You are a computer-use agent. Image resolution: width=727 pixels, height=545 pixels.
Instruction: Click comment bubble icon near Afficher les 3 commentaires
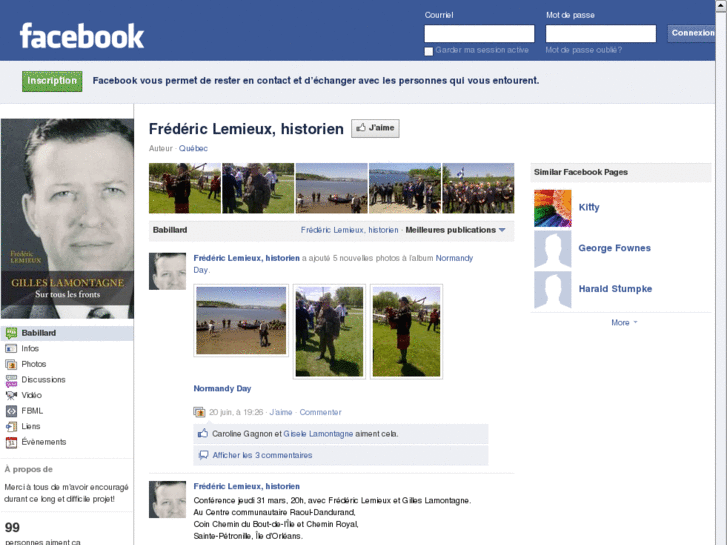(x=203, y=455)
